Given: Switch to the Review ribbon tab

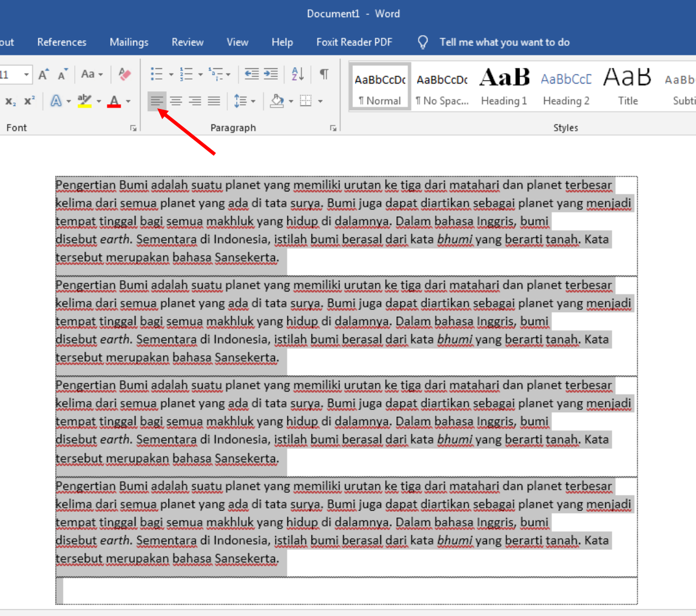Looking at the screenshot, I should point(187,42).
